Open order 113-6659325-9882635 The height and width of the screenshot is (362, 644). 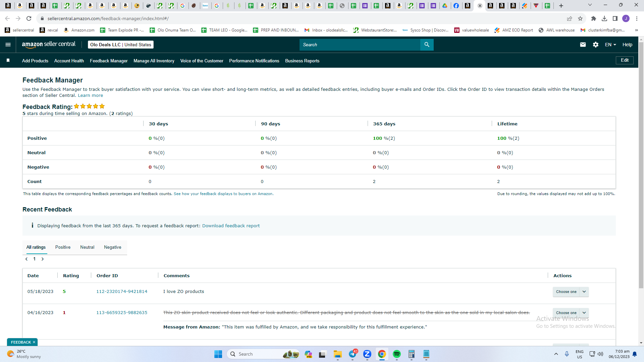point(122,313)
